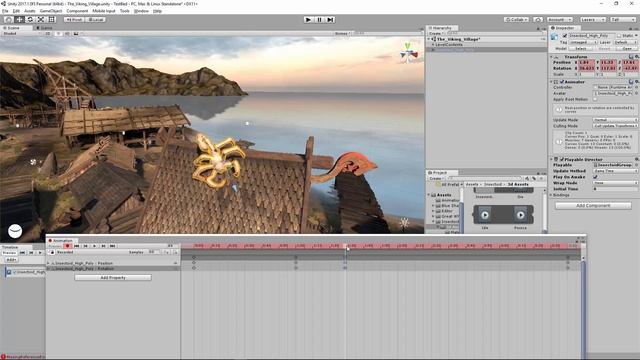The image size is (640, 360).
Task: Expand the Position property in Animation window
Action: pyautogui.click(x=49, y=263)
